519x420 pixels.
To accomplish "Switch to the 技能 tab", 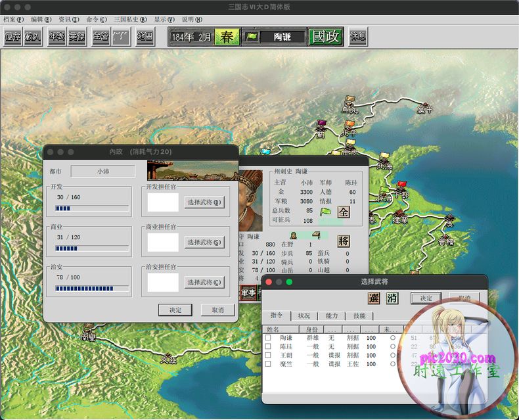I will tap(359, 315).
